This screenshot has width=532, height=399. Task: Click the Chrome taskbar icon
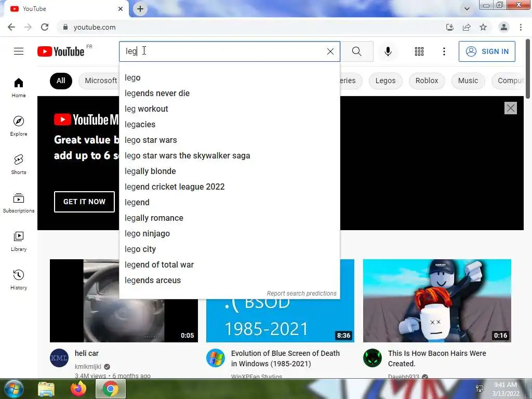tap(110, 389)
